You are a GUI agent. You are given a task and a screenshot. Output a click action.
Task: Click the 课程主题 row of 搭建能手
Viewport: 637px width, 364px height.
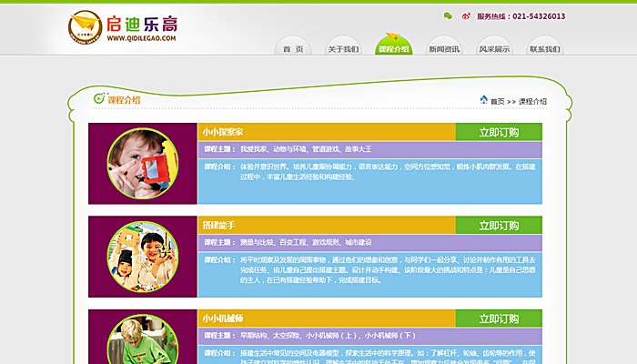(x=370, y=243)
